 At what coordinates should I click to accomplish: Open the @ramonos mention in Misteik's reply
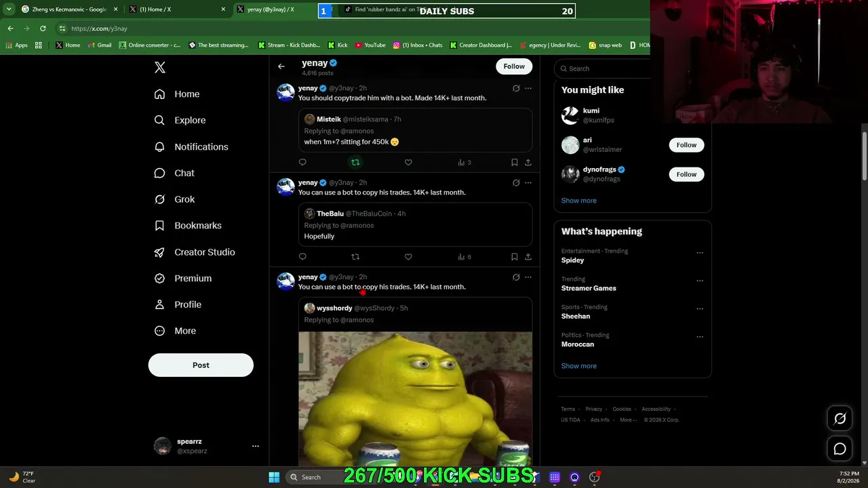pos(357,131)
